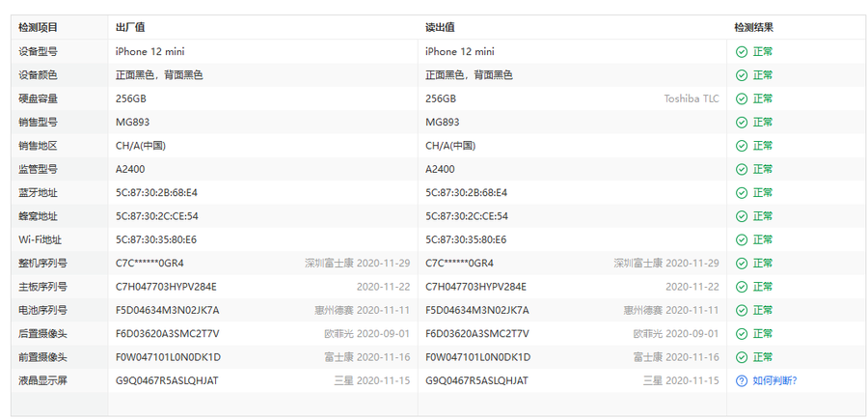Image resolution: width=868 pixels, height=419 pixels.
Task: Click the 读出值 column header
Action: click(440, 28)
